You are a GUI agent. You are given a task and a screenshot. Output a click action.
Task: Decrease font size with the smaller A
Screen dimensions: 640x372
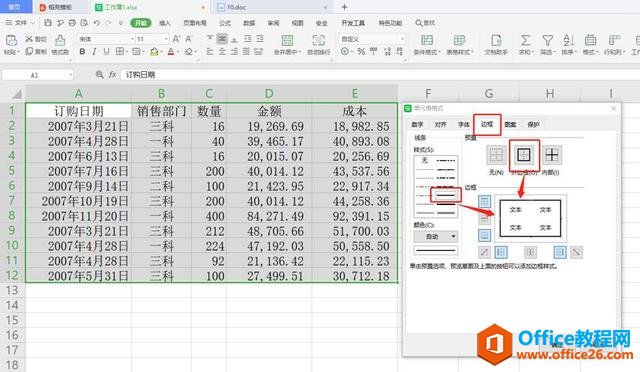coord(188,39)
